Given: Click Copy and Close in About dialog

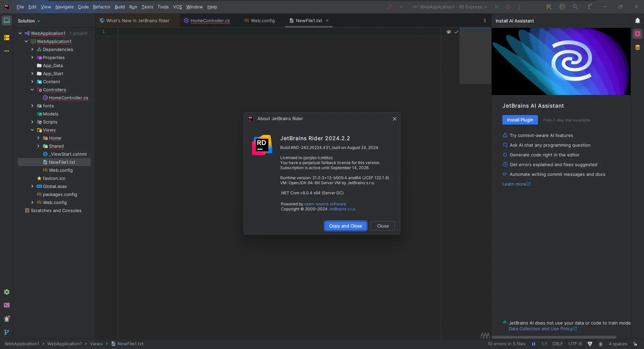Looking at the screenshot, I should tap(345, 226).
